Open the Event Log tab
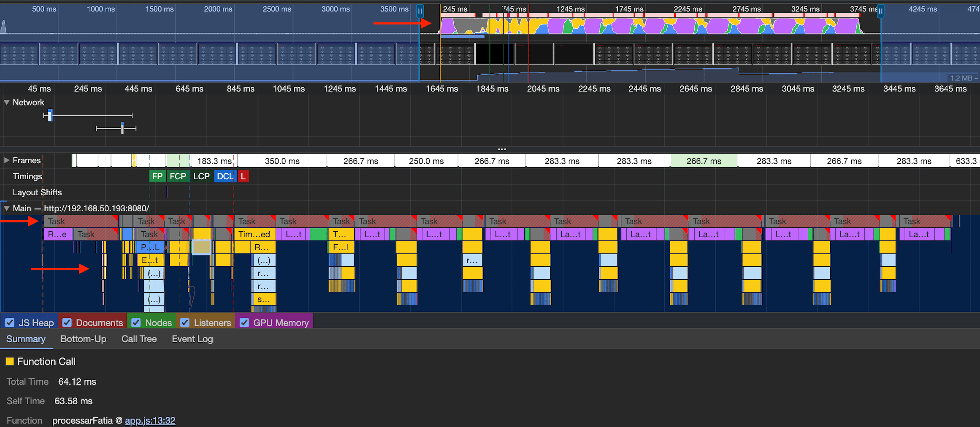 [x=192, y=339]
